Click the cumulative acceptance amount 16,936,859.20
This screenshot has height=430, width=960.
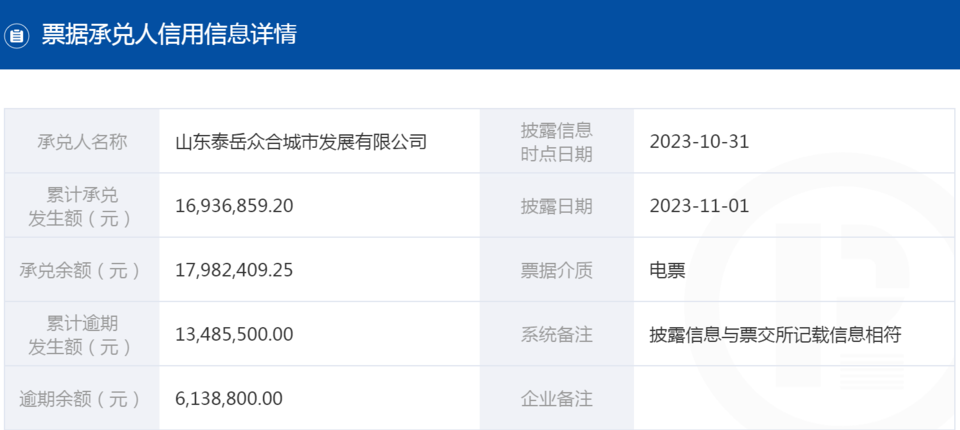[x=234, y=206]
